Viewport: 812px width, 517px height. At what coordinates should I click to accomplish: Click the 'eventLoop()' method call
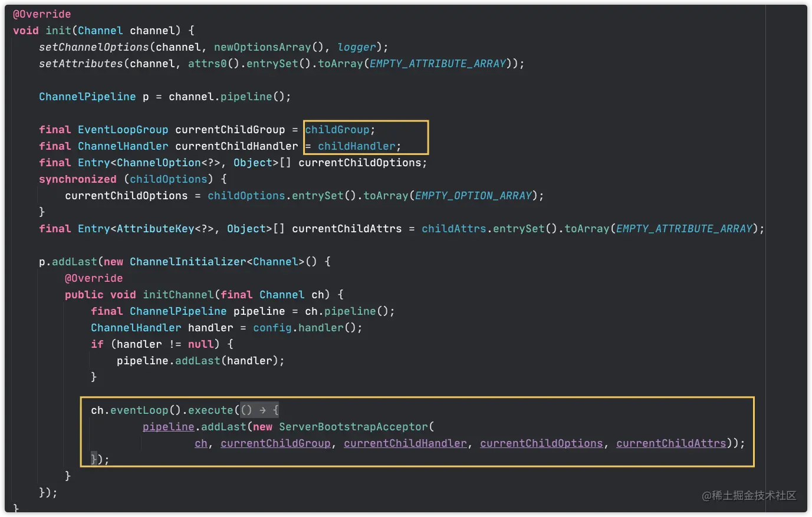[x=146, y=410]
